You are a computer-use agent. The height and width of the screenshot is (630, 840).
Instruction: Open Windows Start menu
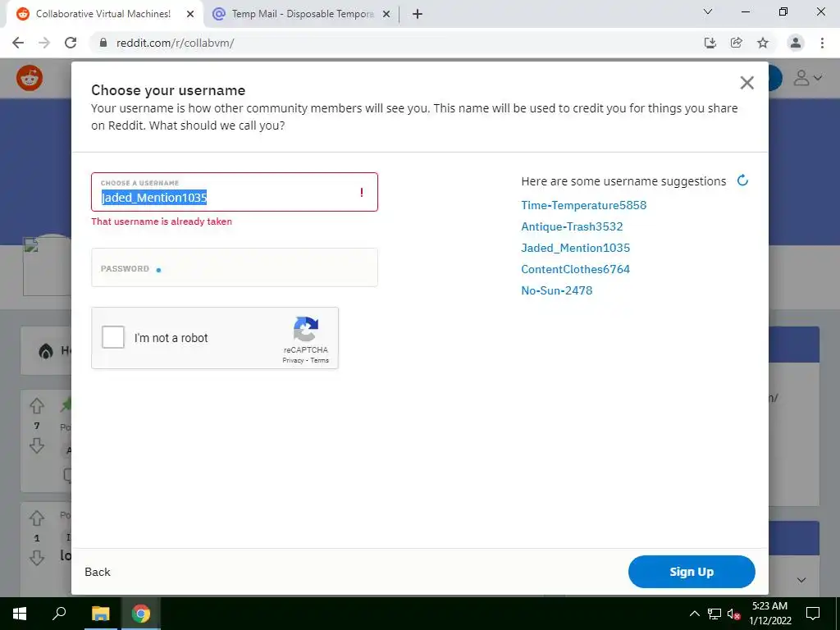tap(20, 614)
